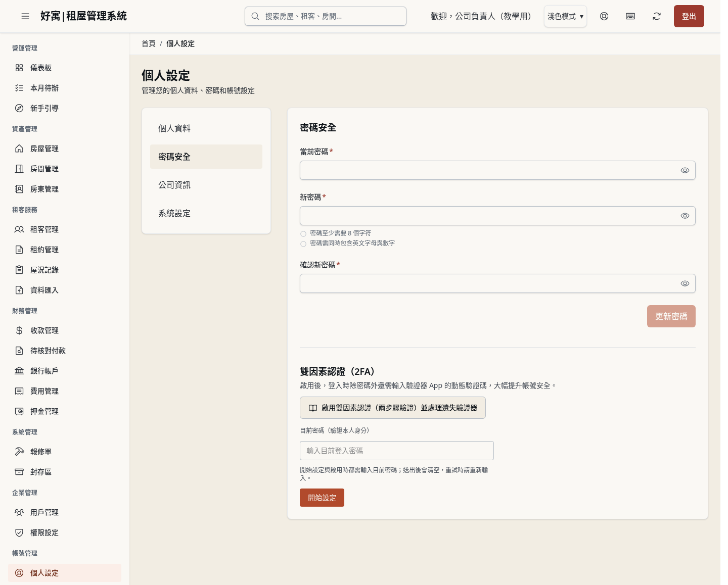The image size is (728, 585).
Task: Click the 登出 logout button
Action: coord(689,16)
